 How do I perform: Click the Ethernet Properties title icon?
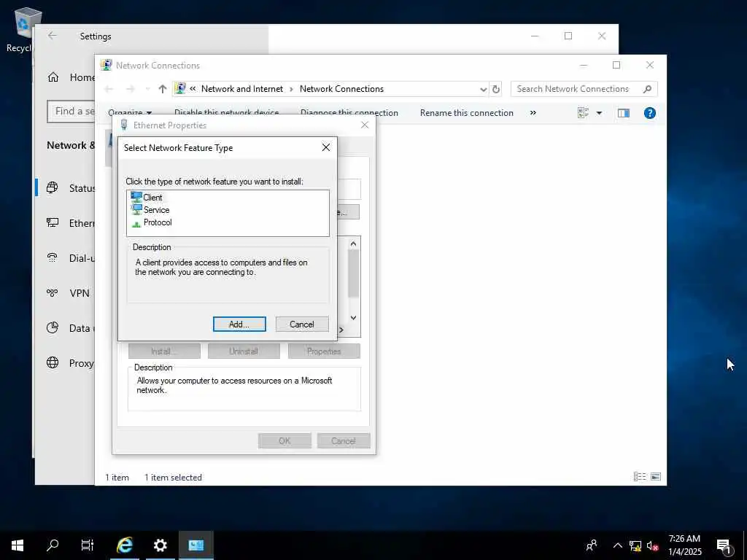click(x=124, y=125)
